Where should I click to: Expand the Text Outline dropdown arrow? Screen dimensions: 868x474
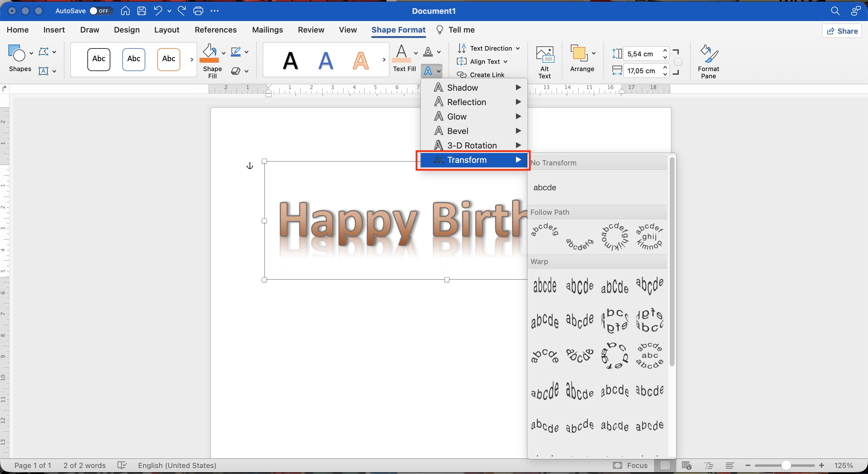point(439,52)
